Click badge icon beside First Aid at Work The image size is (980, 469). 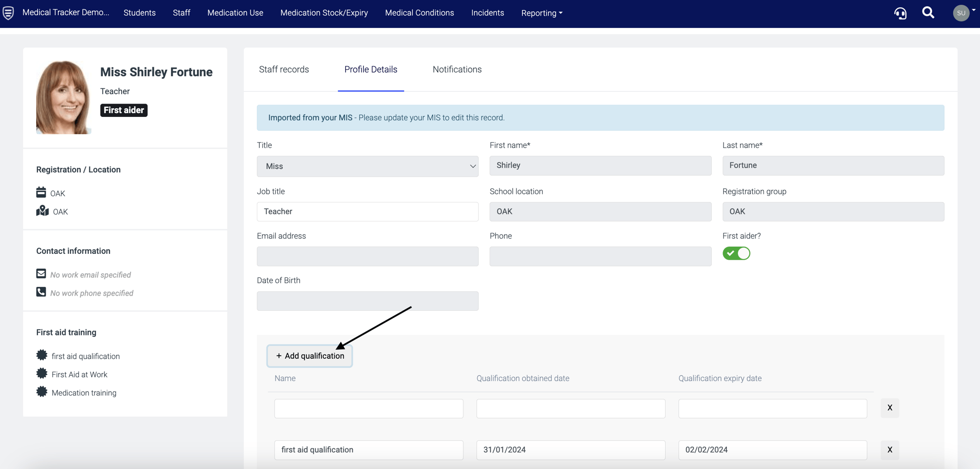click(x=42, y=373)
